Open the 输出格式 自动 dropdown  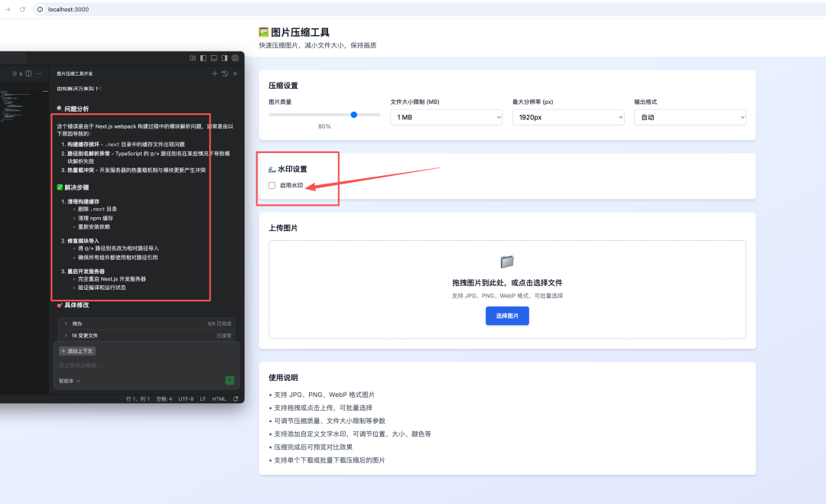(690, 117)
